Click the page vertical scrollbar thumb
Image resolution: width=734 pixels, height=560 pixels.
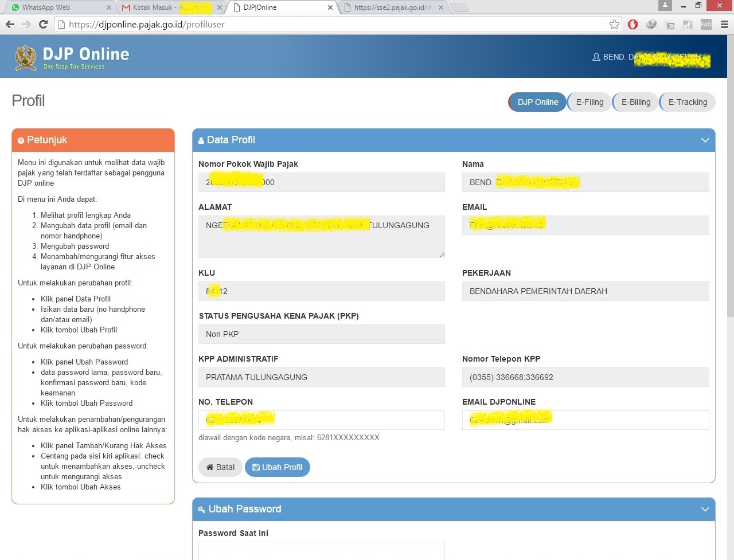(x=730, y=175)
